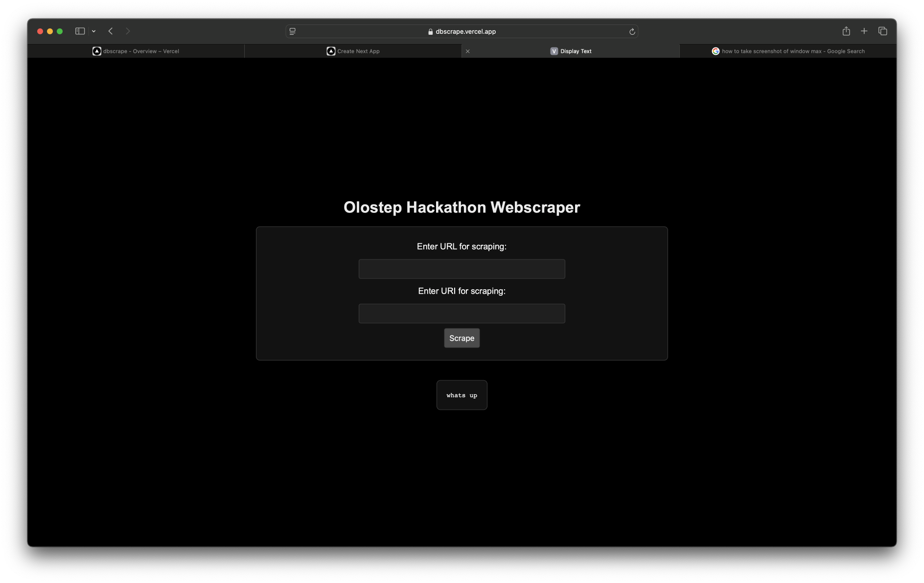Image resolution: width=924 pixels, height=583 pixels.
Task: Focus the Enter URI for scraping field
Action: [x=462, y=314]
